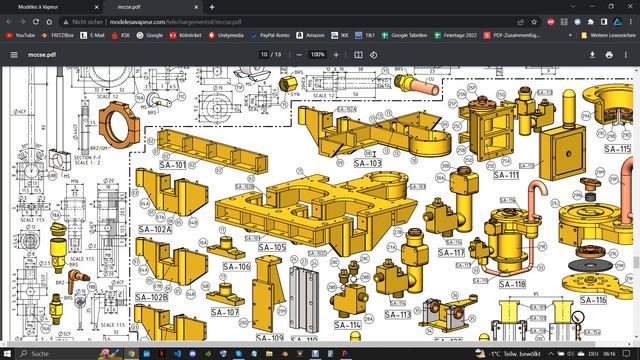Open the KSK bookmark
The height and width of the screenshot is (360, 640).
(121, 36)
